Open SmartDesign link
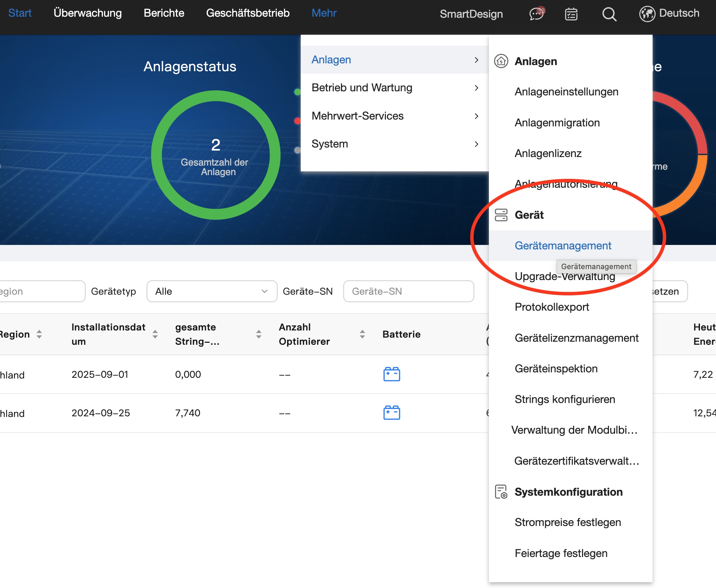 (x=471, y=14)
